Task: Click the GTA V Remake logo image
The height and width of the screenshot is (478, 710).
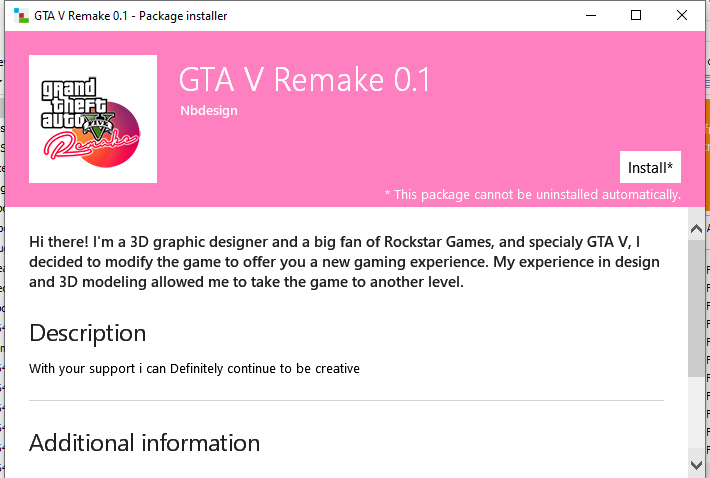Action: pos(93,119)
